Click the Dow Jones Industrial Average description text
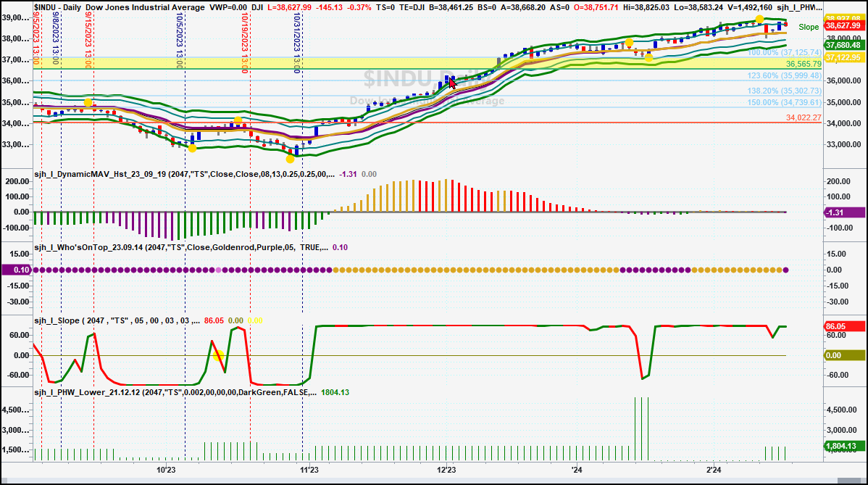 coord(145,8)
